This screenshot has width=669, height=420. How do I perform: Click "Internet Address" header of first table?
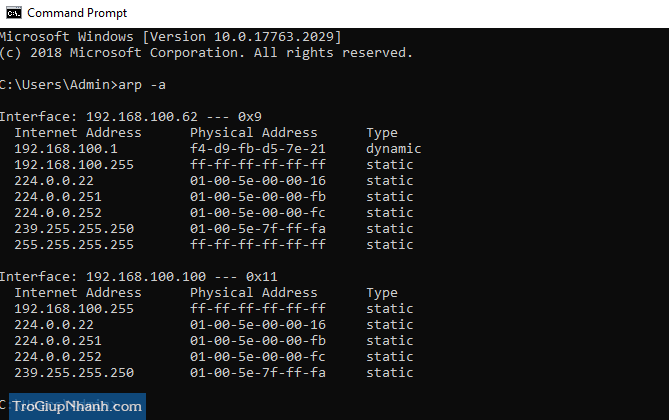point(78,132)
